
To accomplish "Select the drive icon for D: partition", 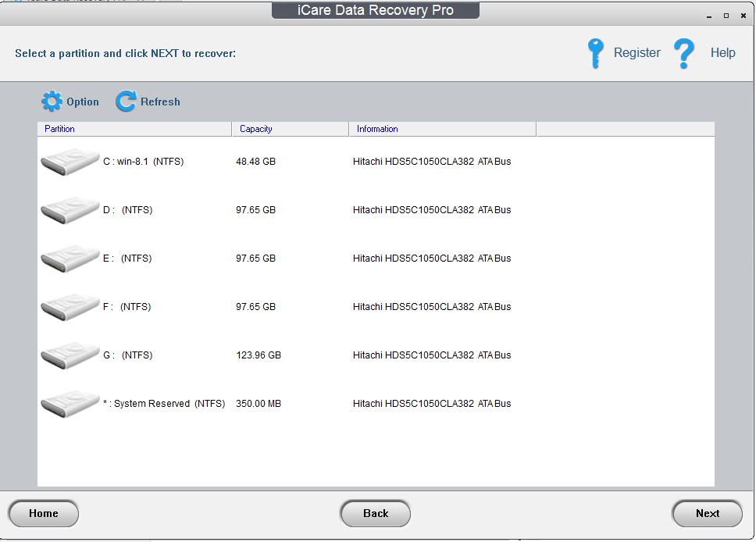I will [70, 210].
